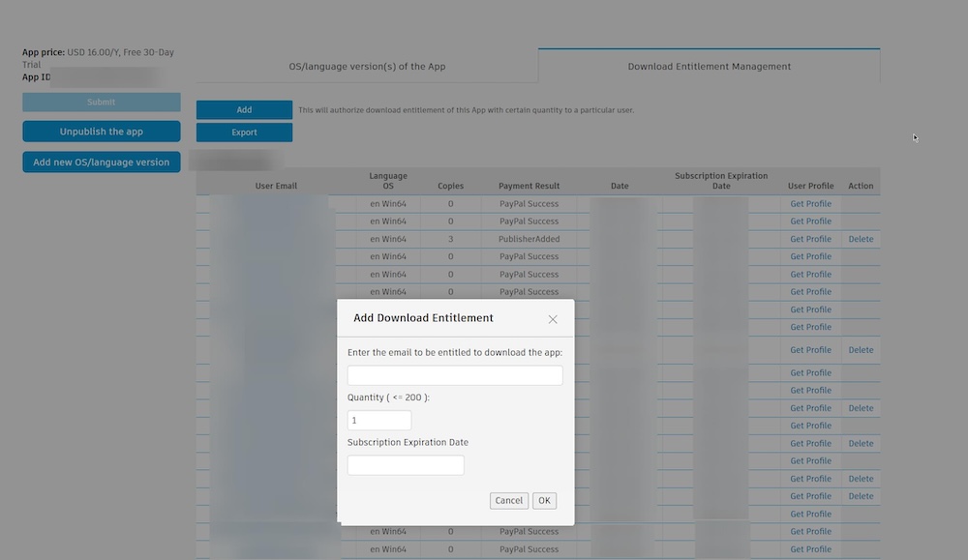968x560 pixels.
Task: Confirm the dialog with OK
Action: (543, 500)
